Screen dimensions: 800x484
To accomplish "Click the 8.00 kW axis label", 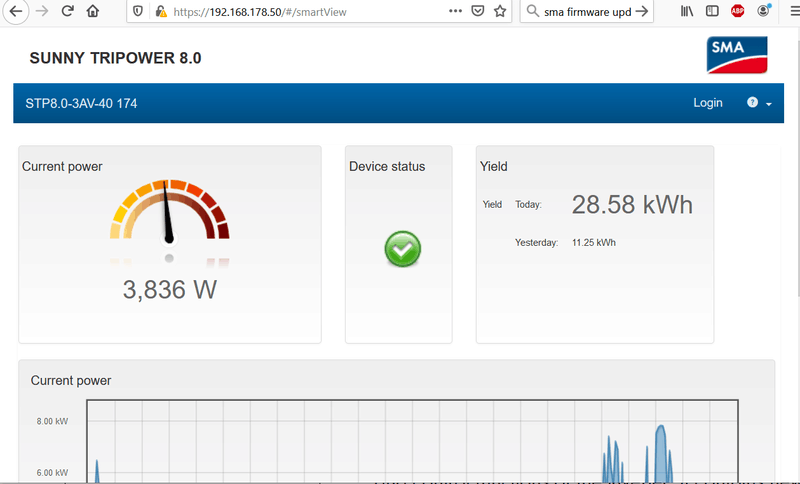I will [x=52, y=421].
